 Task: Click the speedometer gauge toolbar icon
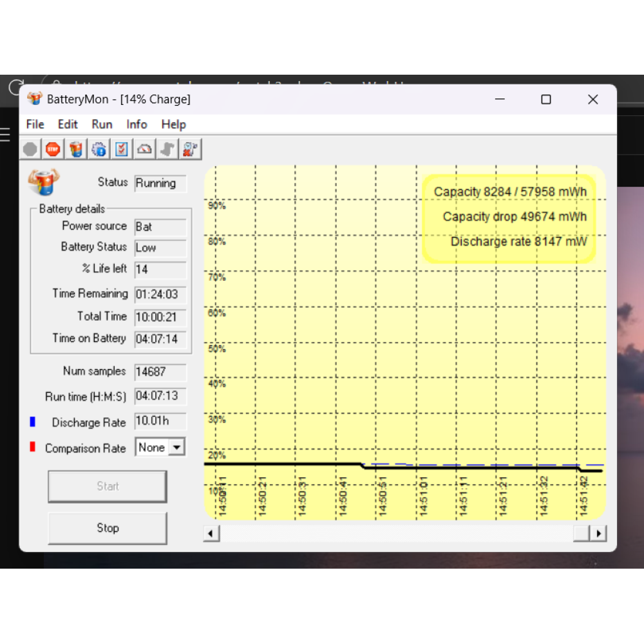[145, 149]
